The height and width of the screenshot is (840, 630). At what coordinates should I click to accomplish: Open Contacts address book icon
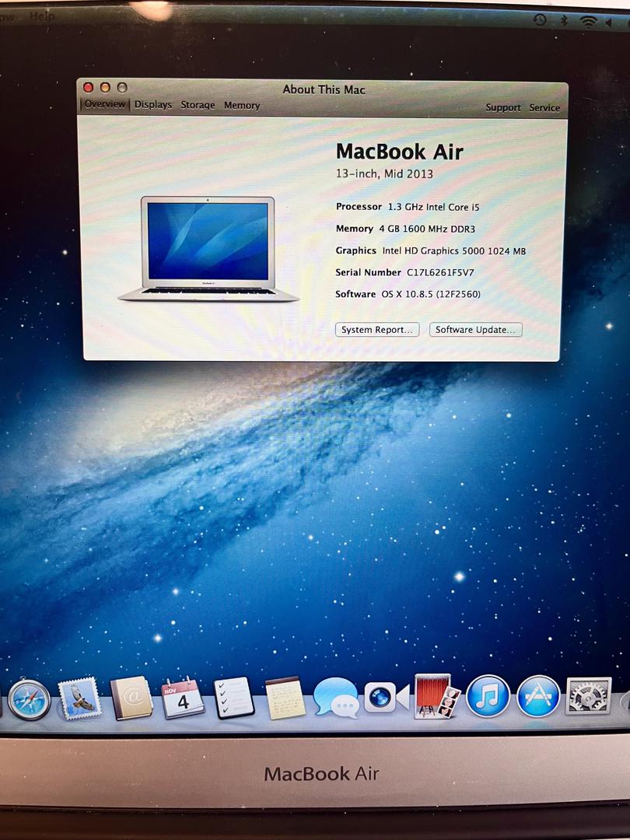click(x=131, y=698)
